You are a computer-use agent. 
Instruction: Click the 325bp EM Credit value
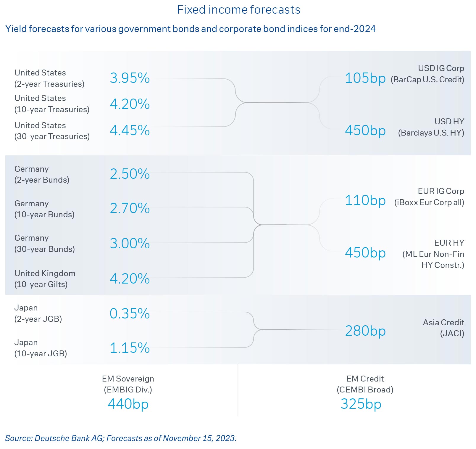coord(361,404)
